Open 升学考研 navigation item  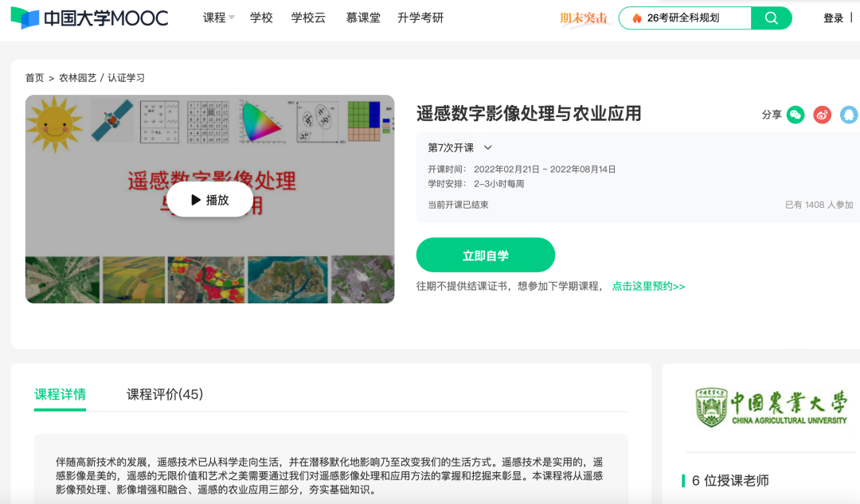click(420, 18)
